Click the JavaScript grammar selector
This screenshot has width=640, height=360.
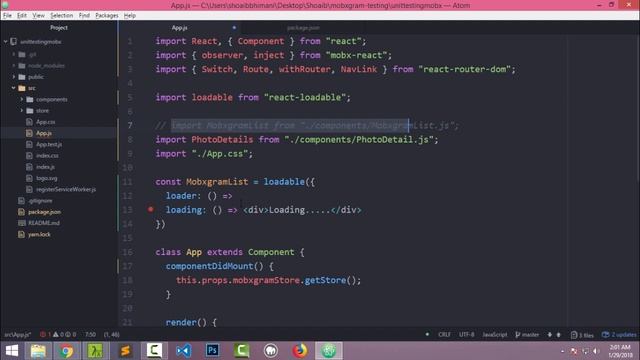[x=494, y=335]
